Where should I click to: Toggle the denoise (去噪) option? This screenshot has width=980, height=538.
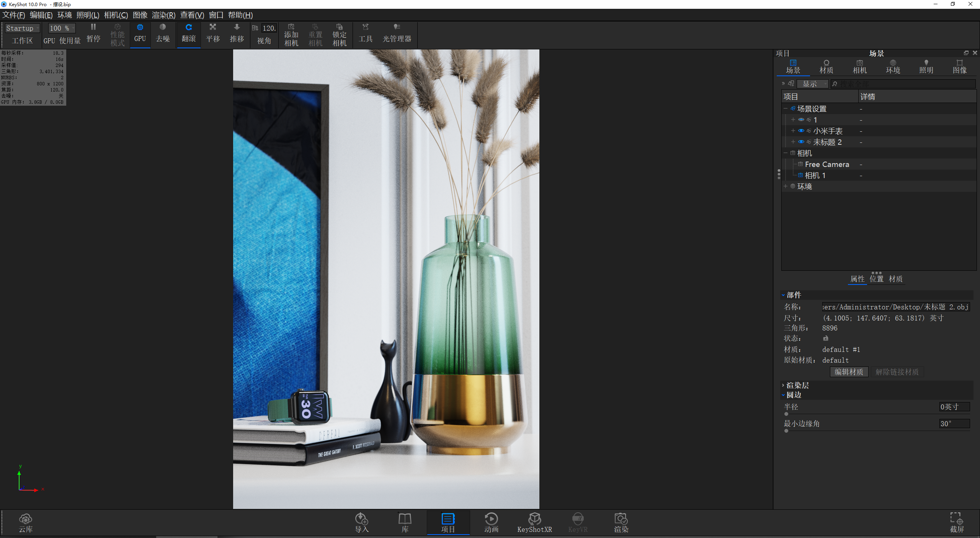[163, 34]
